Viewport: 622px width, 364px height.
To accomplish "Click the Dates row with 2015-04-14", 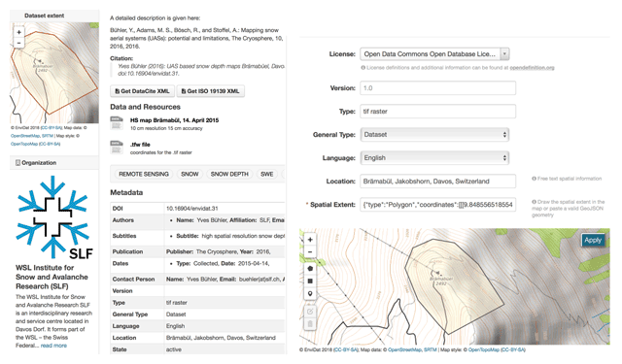I will point(197,266).
